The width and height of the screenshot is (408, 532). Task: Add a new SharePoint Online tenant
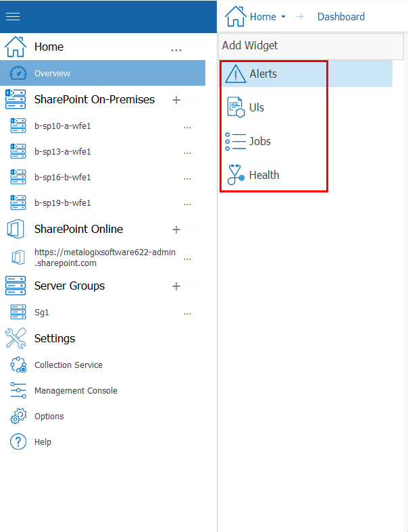point(176,230)
